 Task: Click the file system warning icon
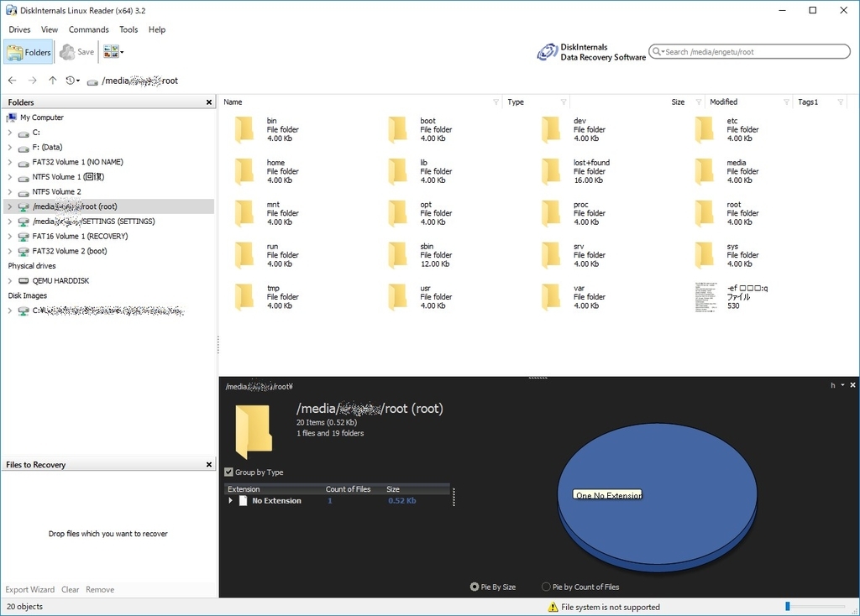pyautogui.click(x=553, y=607)
